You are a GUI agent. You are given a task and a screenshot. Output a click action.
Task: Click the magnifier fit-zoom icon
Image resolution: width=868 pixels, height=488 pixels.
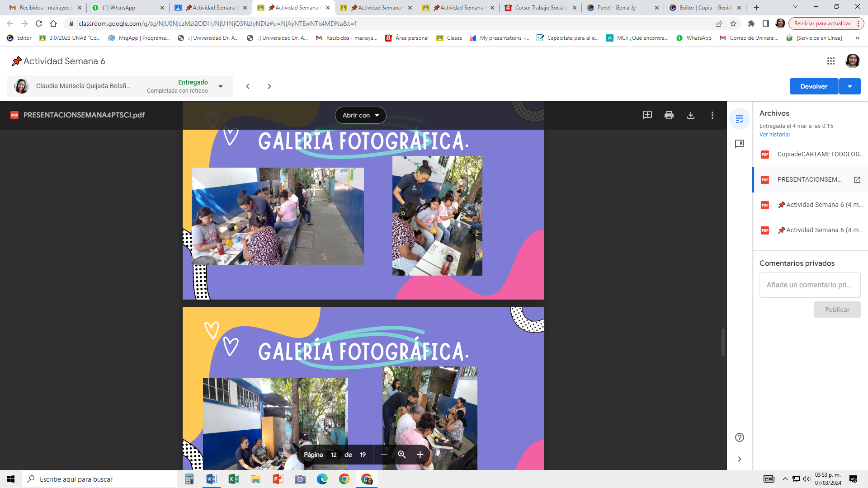(401, 455)
